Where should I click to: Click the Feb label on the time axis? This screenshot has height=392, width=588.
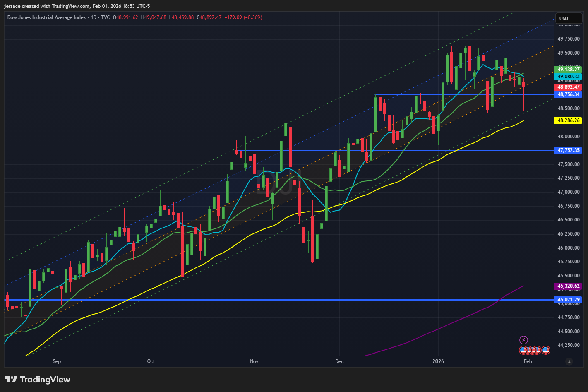[528, 361]
